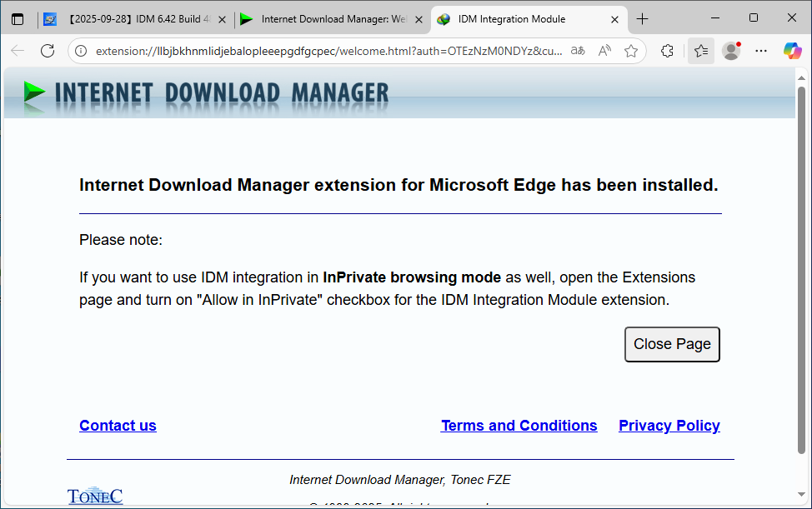Add this page to favorites

click(631, 51)
